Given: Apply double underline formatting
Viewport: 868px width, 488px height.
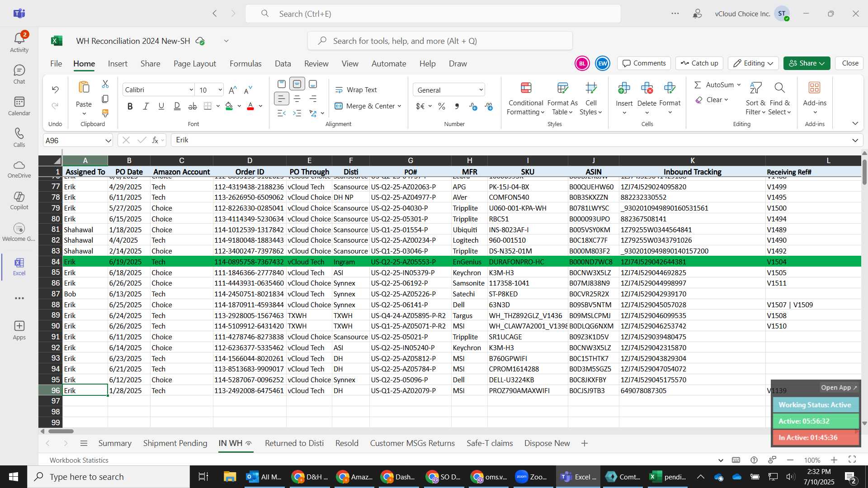Looking at the screenshot, I should click(177, 106).
